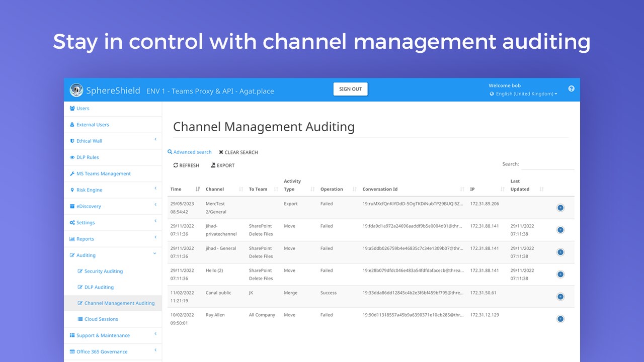Click the SphereShield logo icon
Image resolution: width=644 pixels, height=362 pixels.
(76, 90)
